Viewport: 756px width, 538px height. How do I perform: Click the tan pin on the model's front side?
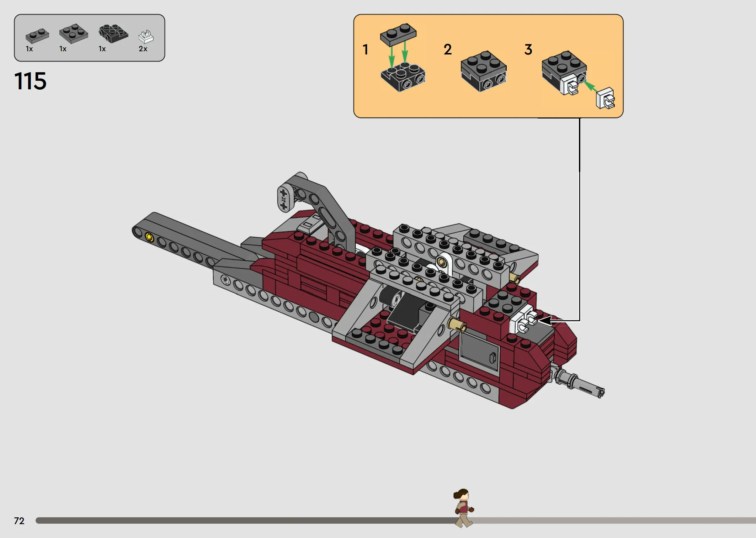pyautogui.click(x=457, y=325)
